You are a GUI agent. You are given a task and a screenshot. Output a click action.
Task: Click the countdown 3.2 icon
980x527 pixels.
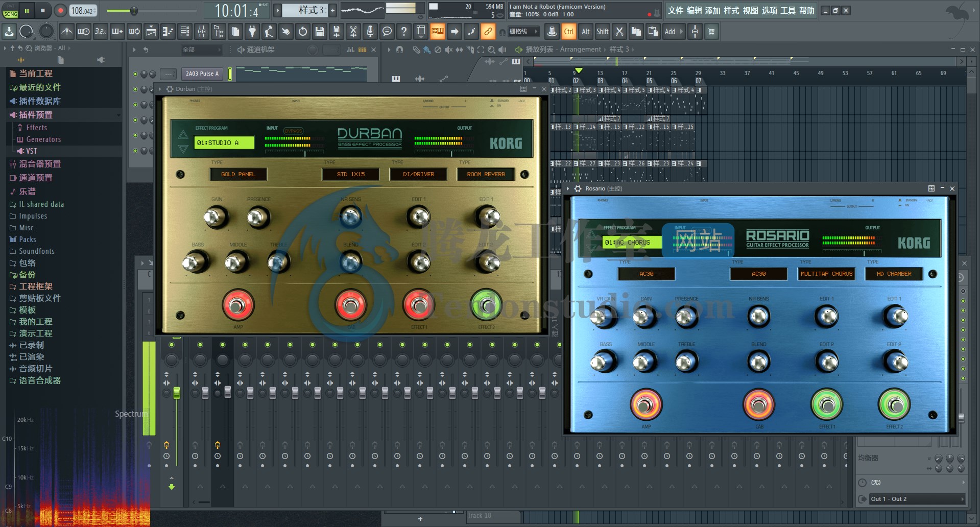101,32
